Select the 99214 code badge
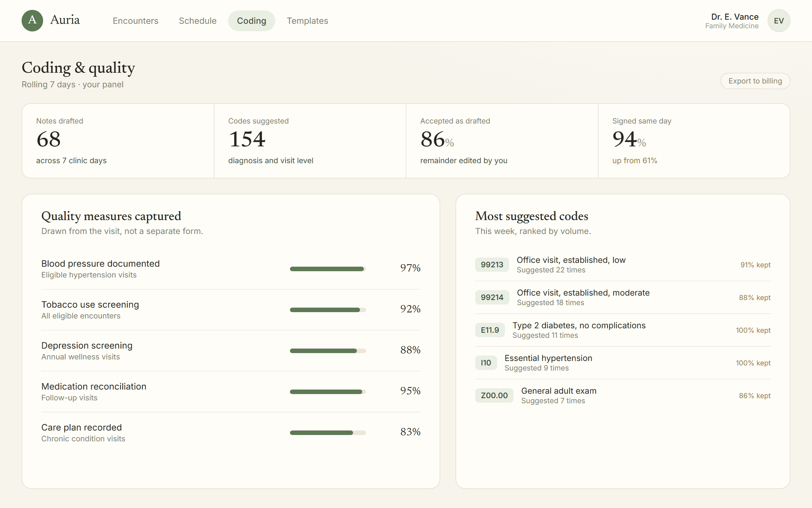Screen dimensions: 812x508 point(492,297)
